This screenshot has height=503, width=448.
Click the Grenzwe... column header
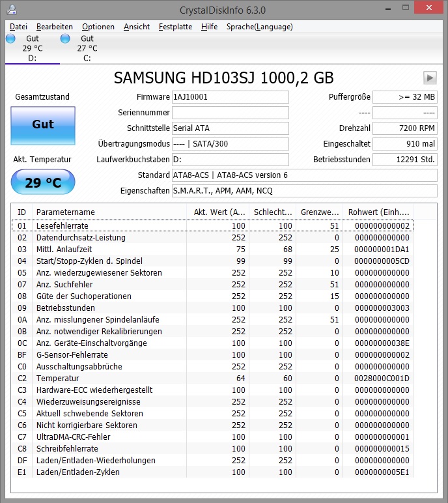coord(320,212)
